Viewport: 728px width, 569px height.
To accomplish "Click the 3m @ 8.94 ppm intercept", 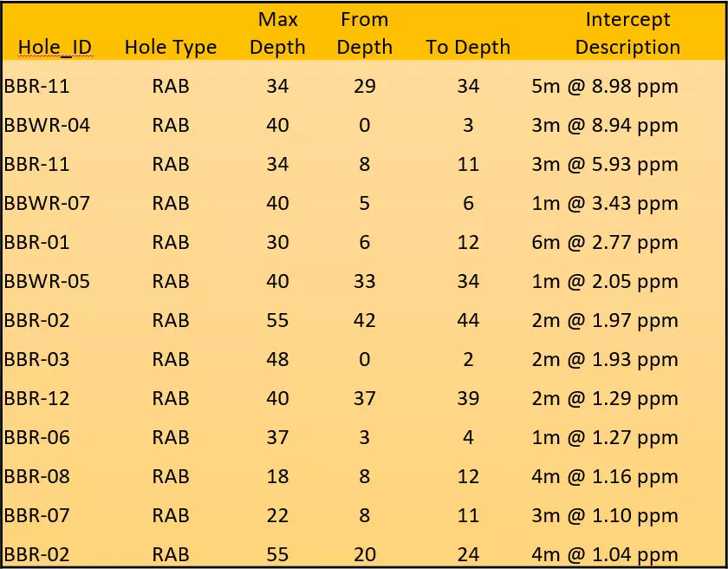I will (x=604, y=125).
